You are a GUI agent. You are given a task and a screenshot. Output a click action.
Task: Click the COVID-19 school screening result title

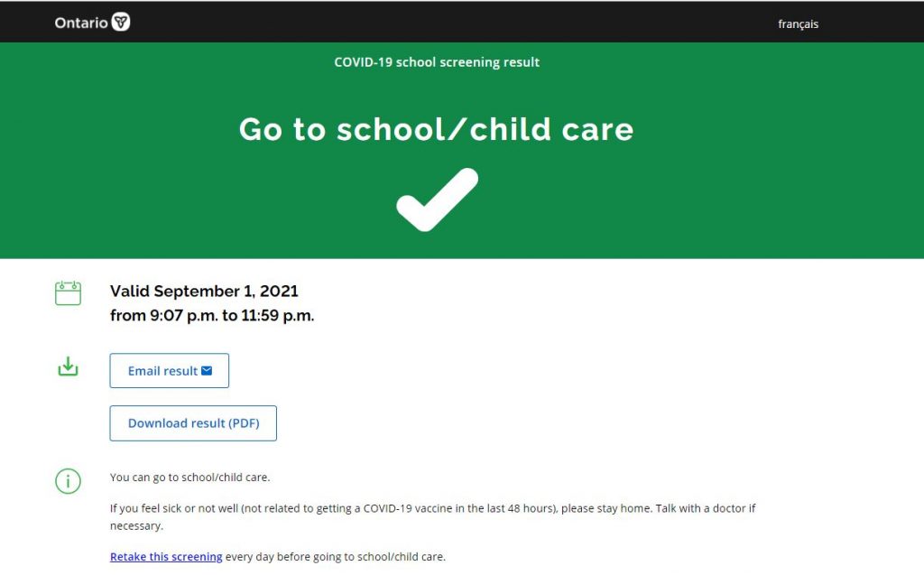click(x=437, y=62)
